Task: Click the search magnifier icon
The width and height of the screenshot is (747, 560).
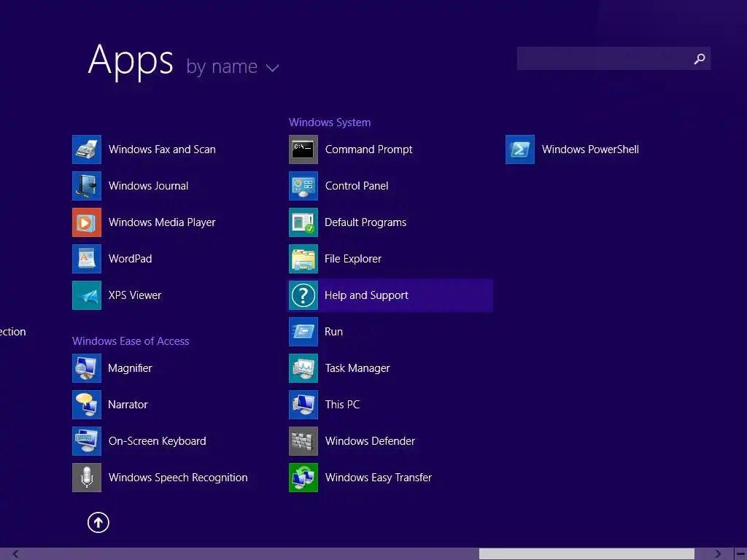Action: pyautogui.click(x=700, y=58)
